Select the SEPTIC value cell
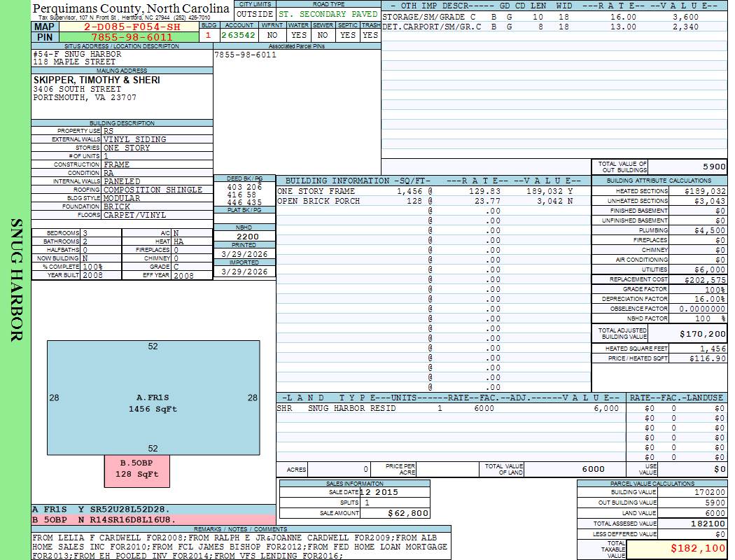 [x=348, y=34]
